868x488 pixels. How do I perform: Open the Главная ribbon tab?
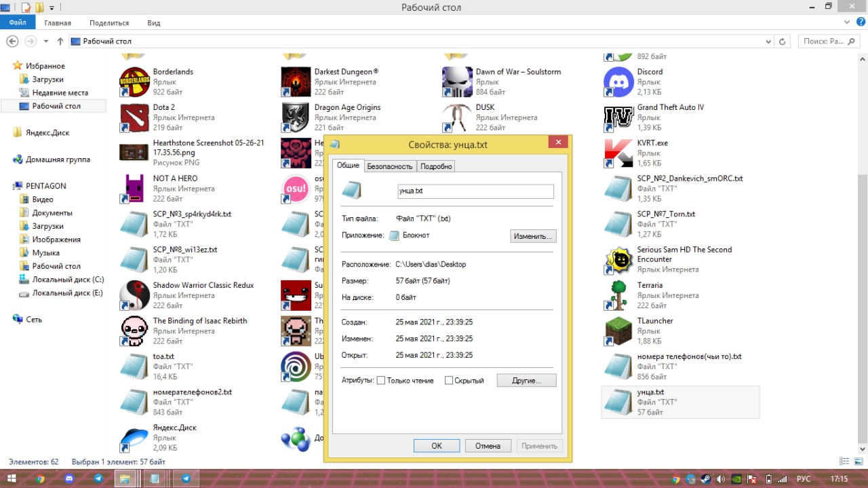click(58, 23)
